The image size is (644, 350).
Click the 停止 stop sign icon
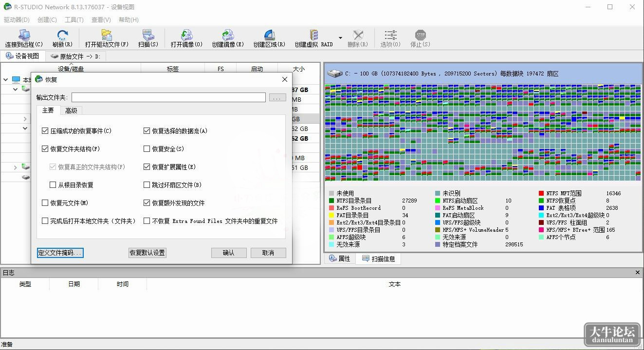point(420,36)
